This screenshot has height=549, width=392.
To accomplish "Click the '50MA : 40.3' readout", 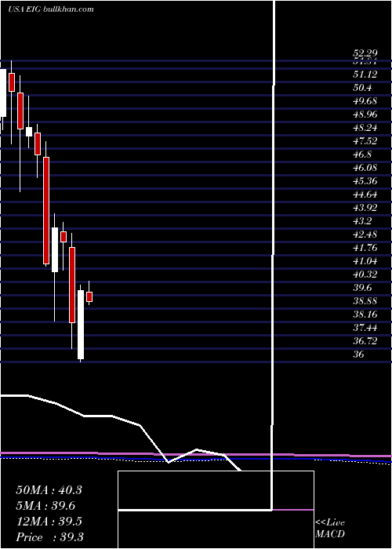I will click(49, 490).
